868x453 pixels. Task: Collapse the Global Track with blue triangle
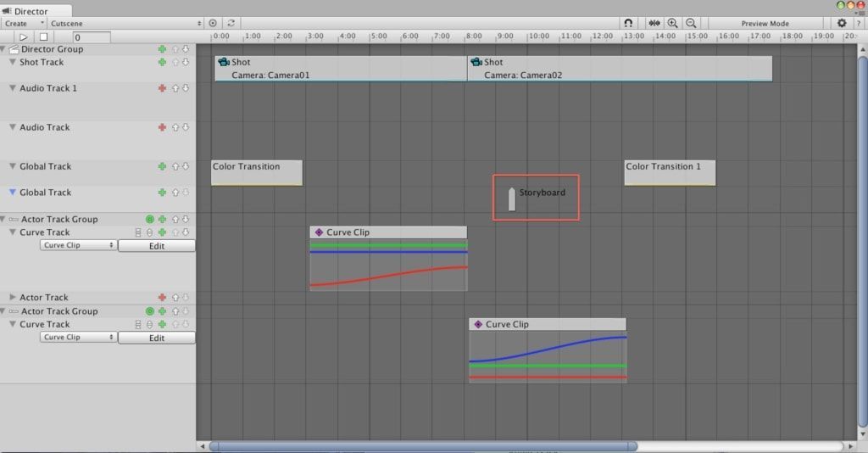[12, 193]
